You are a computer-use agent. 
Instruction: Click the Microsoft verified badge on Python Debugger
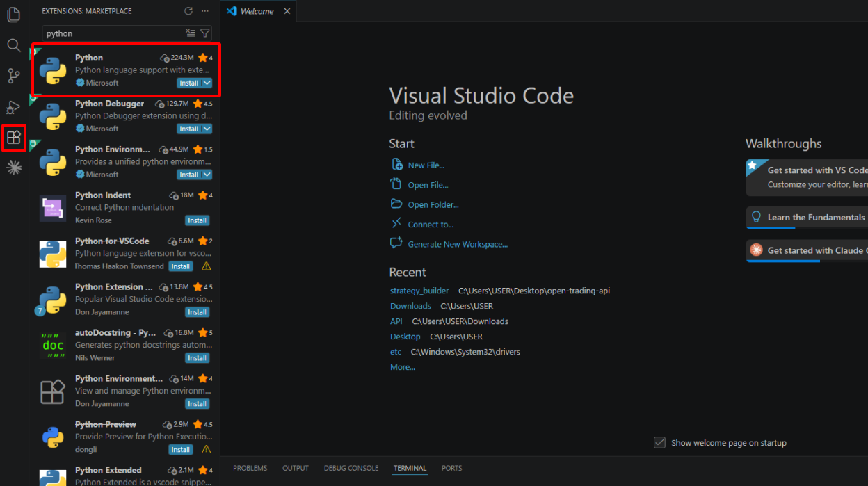point(80,129)
